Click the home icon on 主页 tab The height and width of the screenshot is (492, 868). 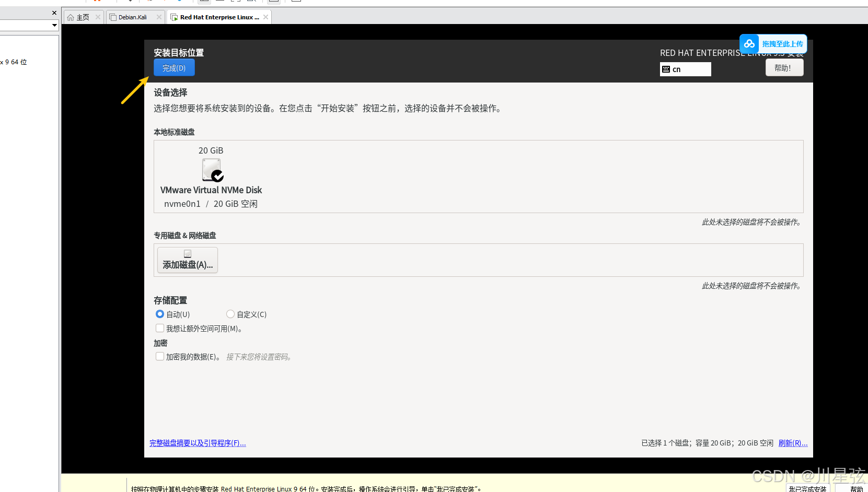click(71, 17)
